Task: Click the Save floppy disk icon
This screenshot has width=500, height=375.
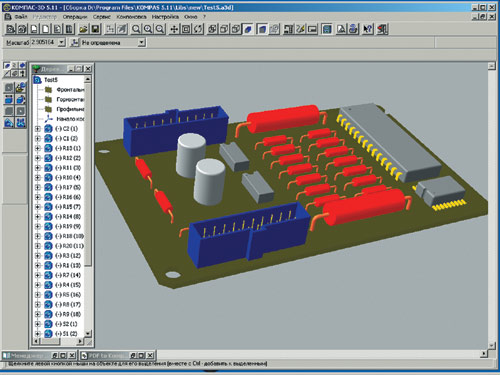Action: pos(96,29)
